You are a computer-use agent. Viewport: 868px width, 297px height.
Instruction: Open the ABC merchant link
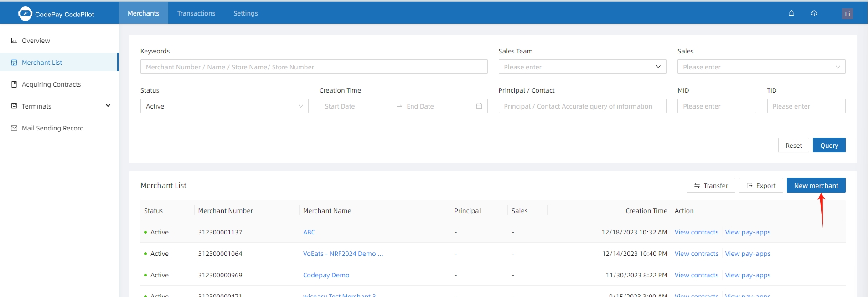click(309, 232)
